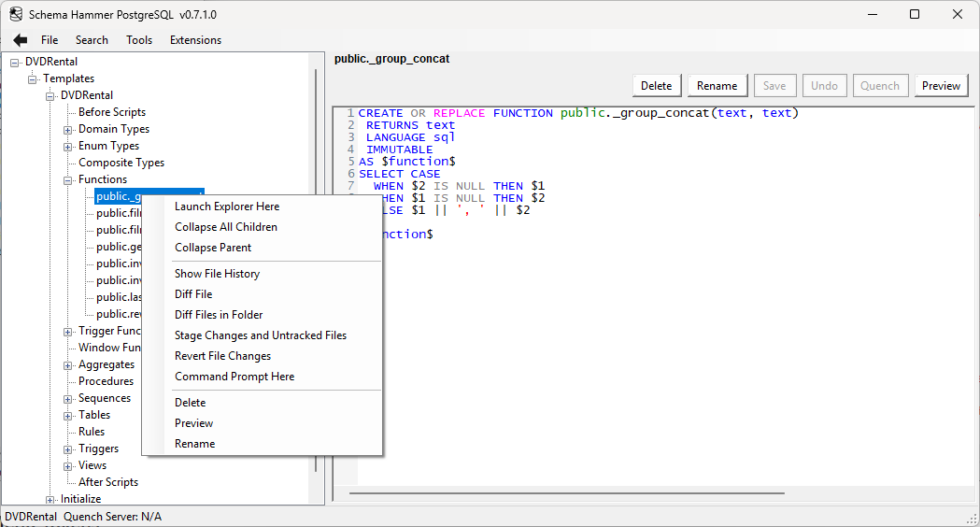Viewport: 980px width, 527px height.
Task: Click the Undo button
Action: pyautogui.click(x=824, y=86)
